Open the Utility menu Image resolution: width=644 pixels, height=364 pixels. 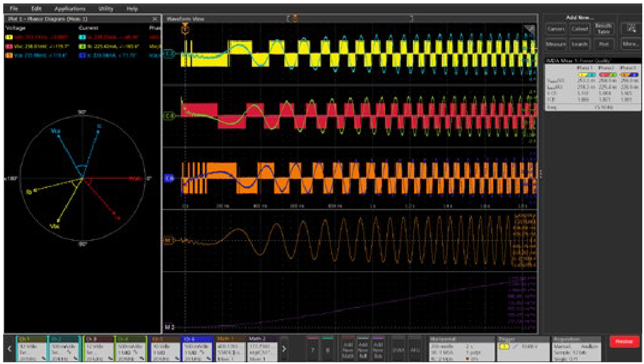106,9
